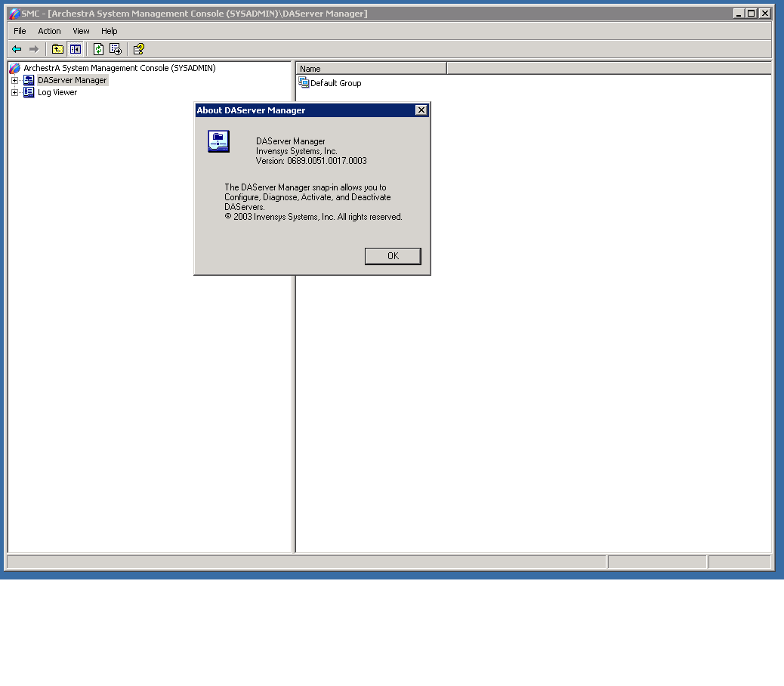784x686 pixels.
Task: Expand the DAServer Manager tree node
Action: point(14,81)
